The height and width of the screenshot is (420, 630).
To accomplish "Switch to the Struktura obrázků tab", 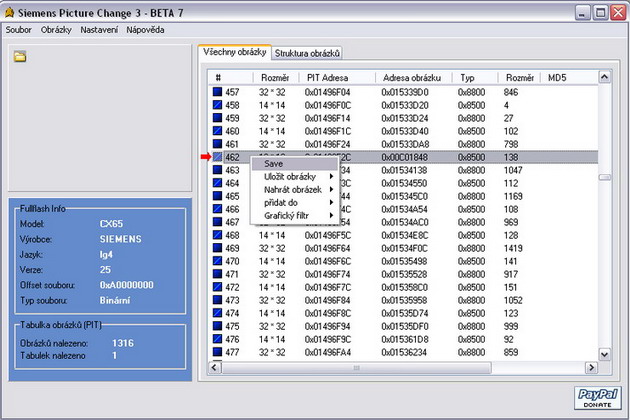I will coord(307,53).
